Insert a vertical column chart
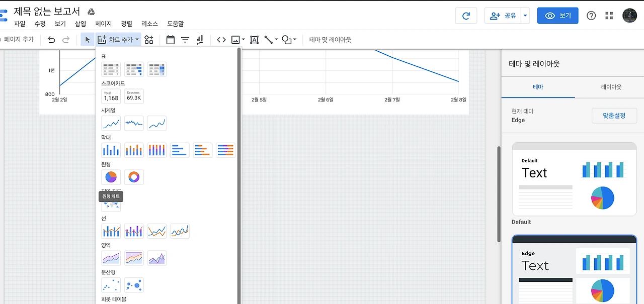 point(111,150)
